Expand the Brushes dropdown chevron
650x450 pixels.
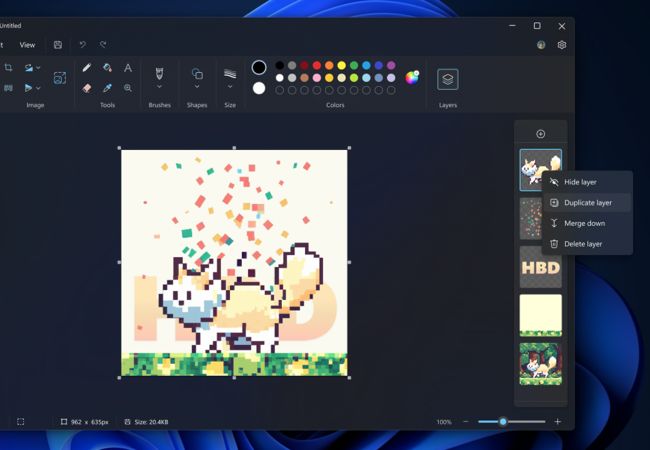(159, 87)
